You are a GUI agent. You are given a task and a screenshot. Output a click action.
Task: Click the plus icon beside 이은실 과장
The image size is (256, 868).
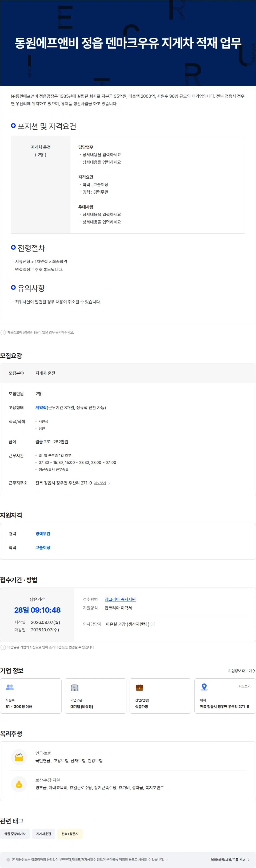point(153,624)
